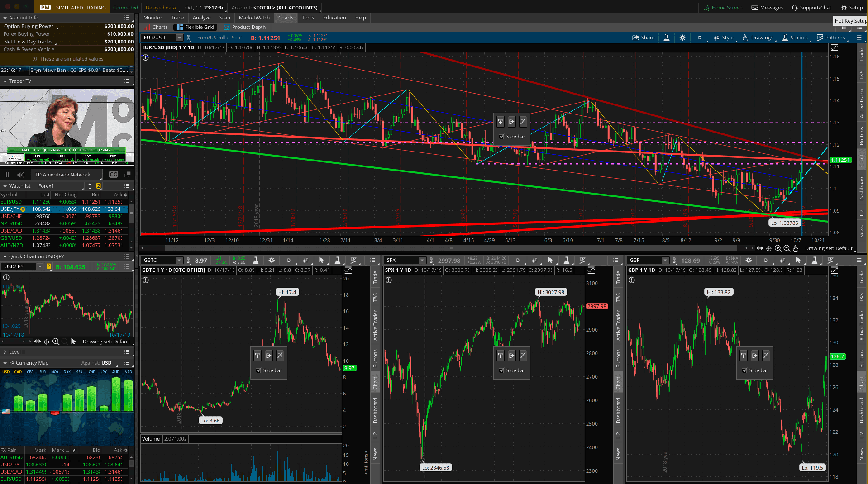Screen dimensions: 868x484
Task: Click expand horizontal arrows on main chart
Action: click(x=760, y=248)
